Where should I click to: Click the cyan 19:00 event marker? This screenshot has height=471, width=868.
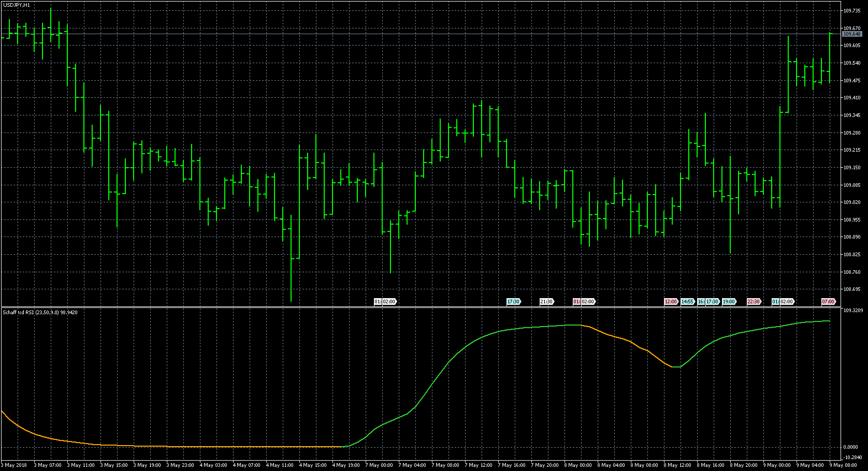pyautogui.click(x=729, y=302)
